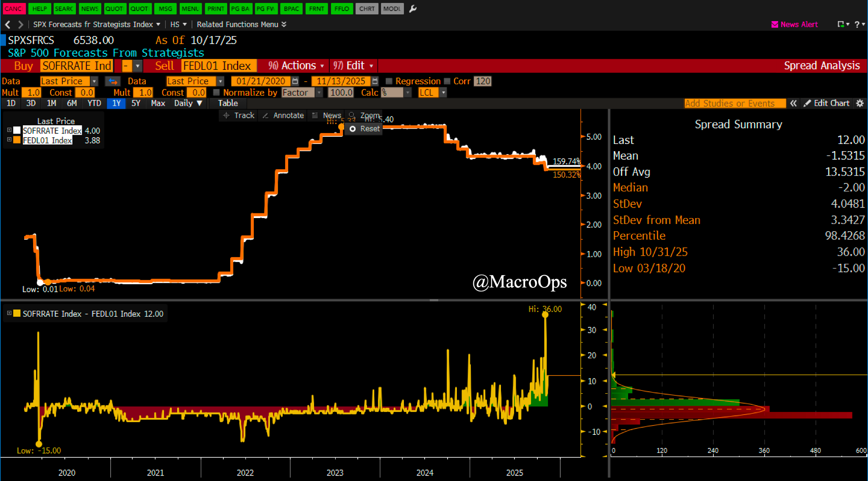Check the Normalize by checkbox
Screen dimensions: 868x481
point(217,92)
